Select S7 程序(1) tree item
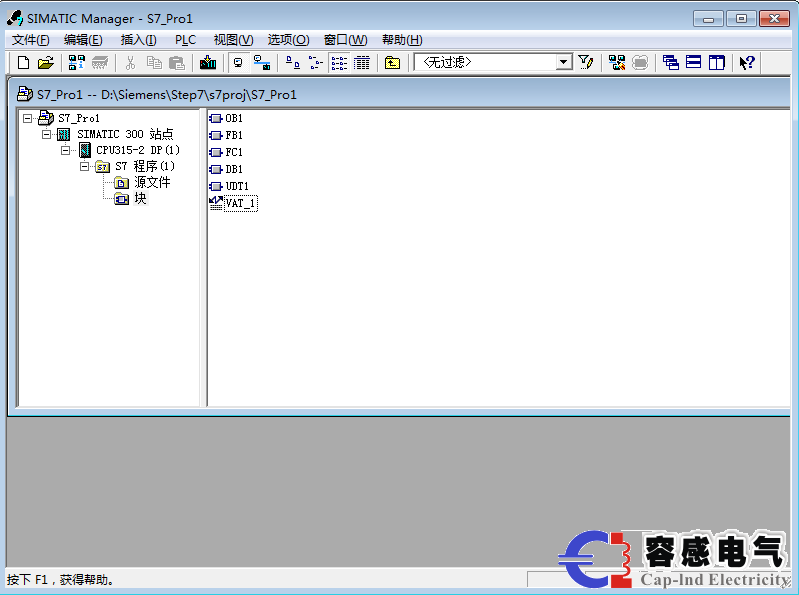 coord(145,166)
